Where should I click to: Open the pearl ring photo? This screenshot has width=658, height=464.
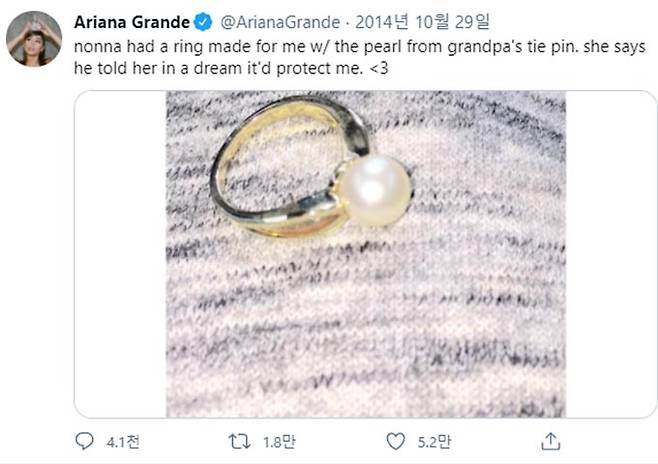(365, 254)
